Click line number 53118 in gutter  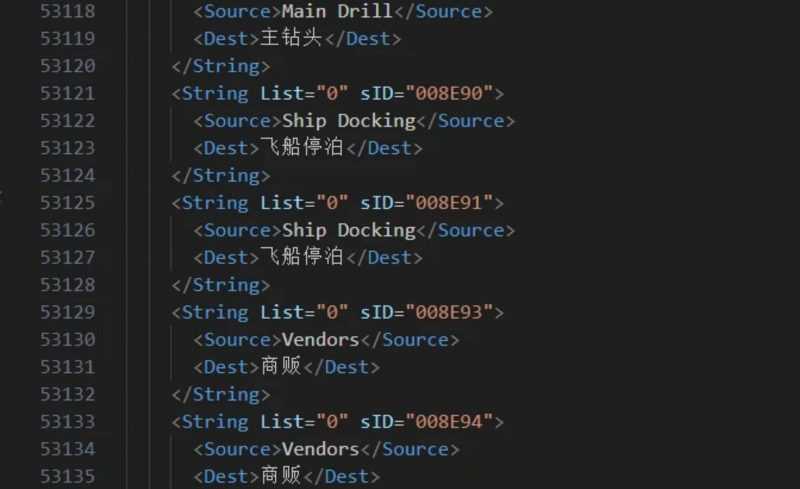pyautogui.click(x=67, y=12)
